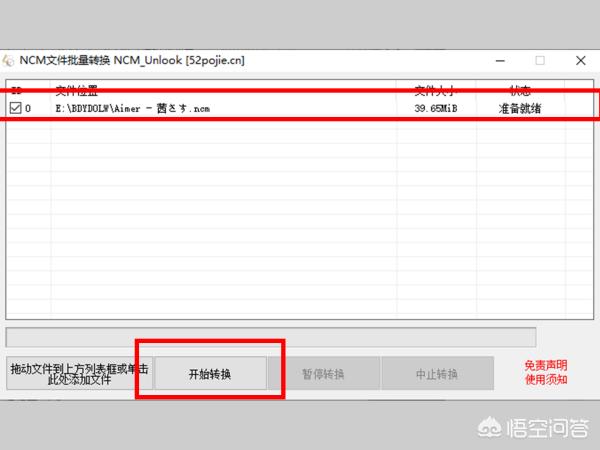Click the 暂停转换 button
600x450 pixels.
pyautogui.click(x=323, y=374)
